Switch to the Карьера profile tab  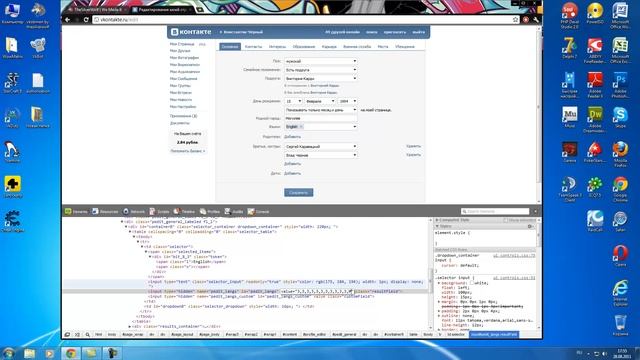point(329,47)
